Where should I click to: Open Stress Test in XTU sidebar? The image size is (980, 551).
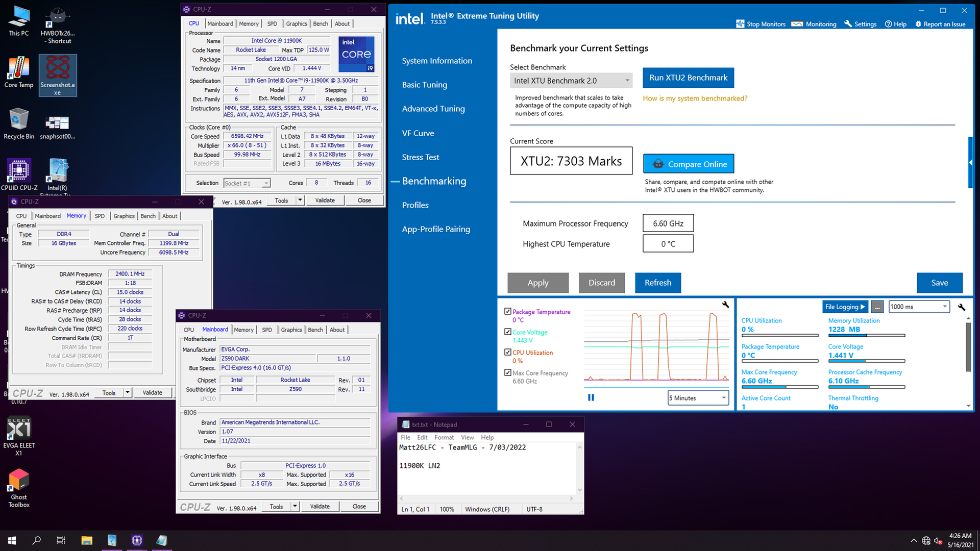pos(421,157)
